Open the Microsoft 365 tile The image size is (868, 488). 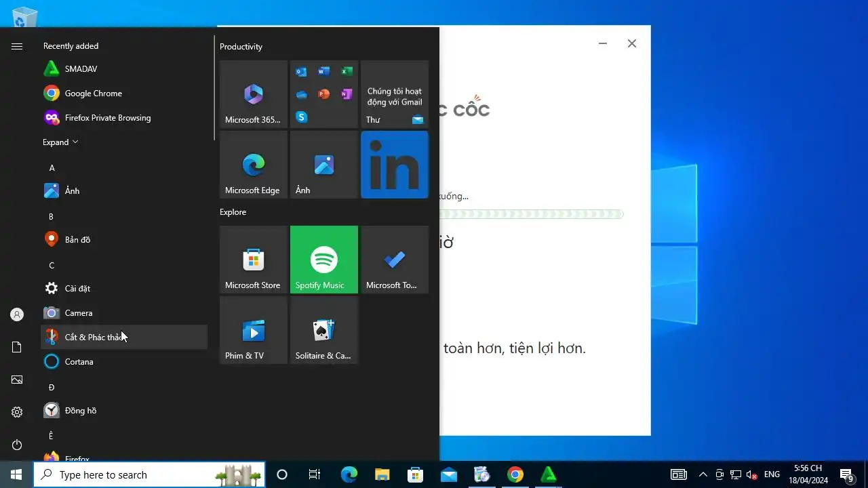(x=254, y=94)
